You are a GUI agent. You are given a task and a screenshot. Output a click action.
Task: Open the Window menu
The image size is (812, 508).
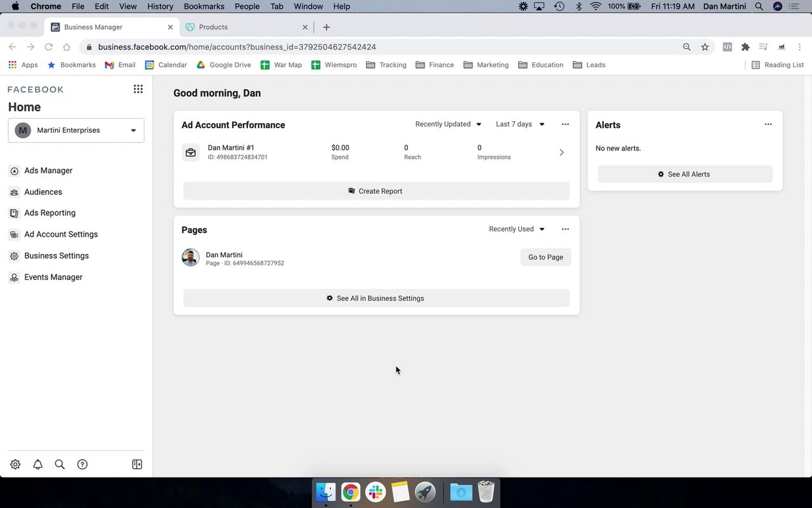(308, 6)
